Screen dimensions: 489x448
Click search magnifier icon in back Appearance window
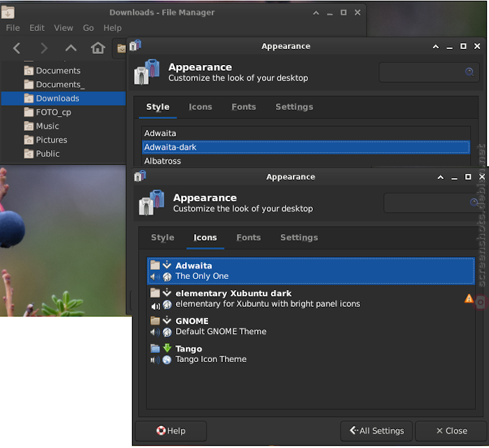(x=469, y=72)
